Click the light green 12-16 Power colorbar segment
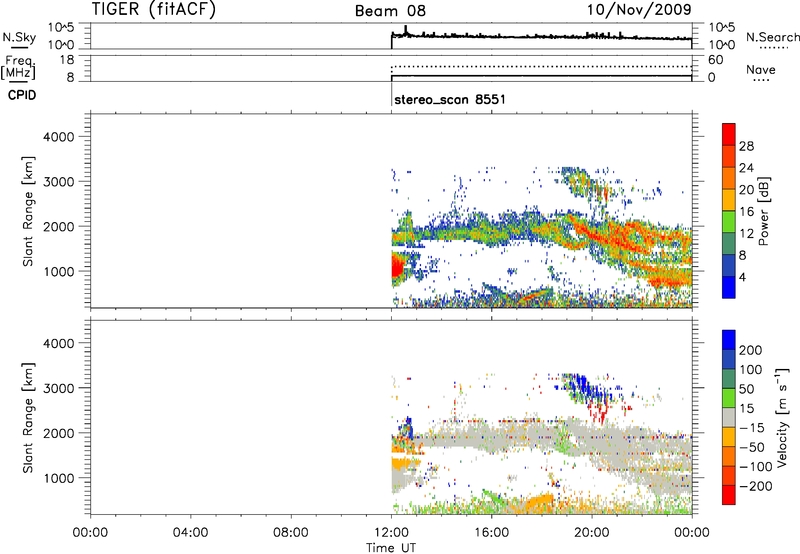The height and width of the screenshot is (554, 800). click(729, 222)
